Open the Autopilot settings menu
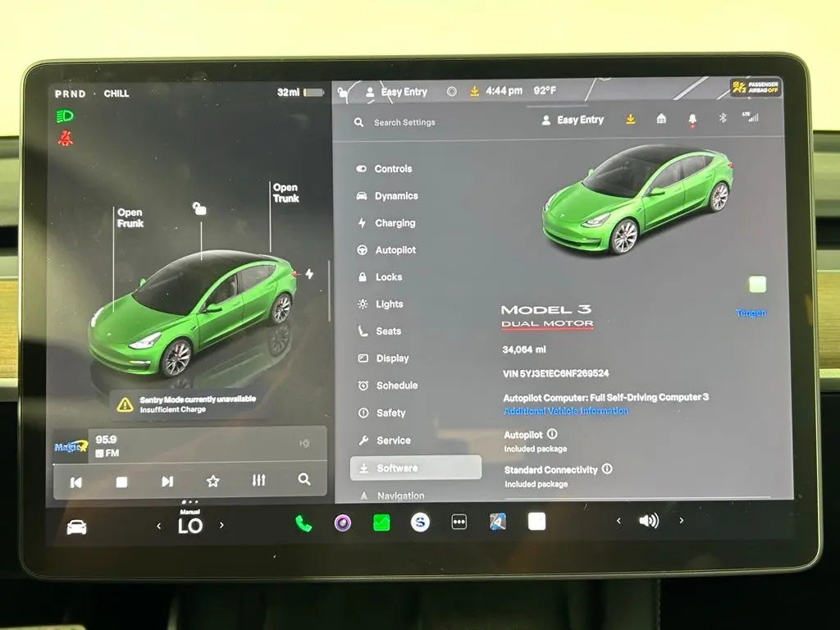 tap(386, 250)
